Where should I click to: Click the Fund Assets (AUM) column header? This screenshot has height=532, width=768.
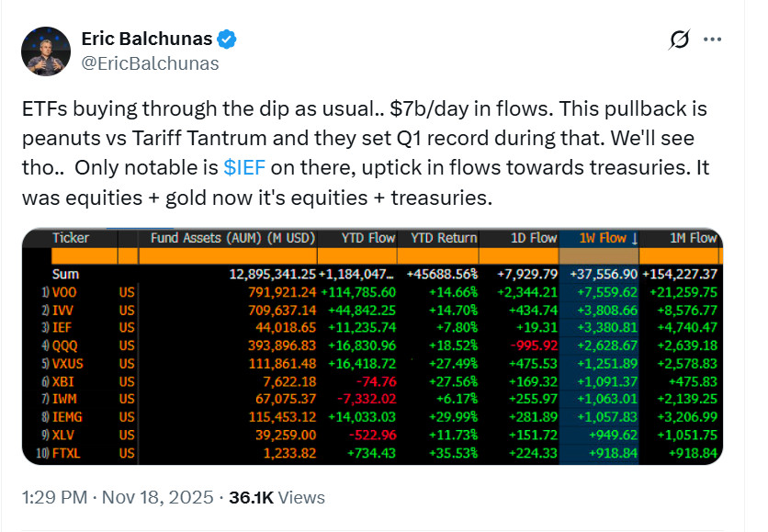(x=232, y=238)
